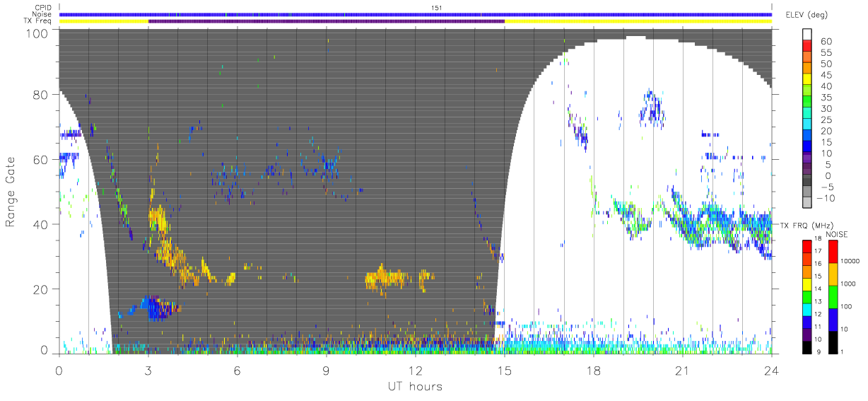This screenshot has height=401, width=868.
Task: Click the UT hours axis title
Action: [415, 386]
